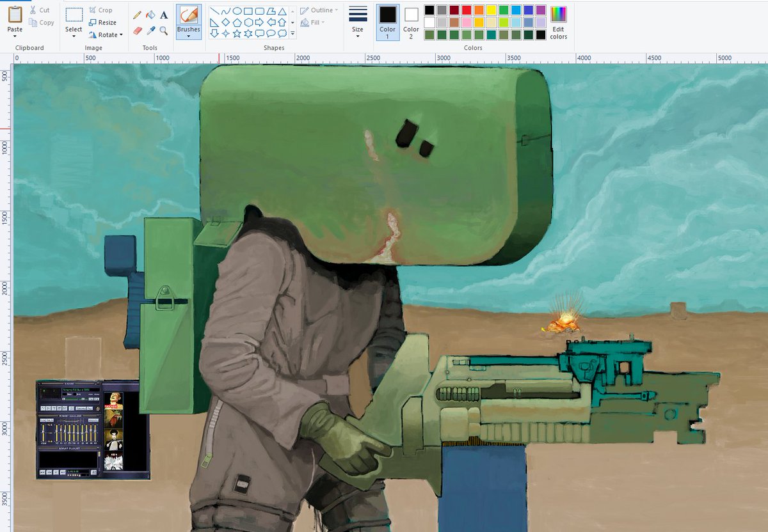
Task: Choose the Curve shape
Action: pyautogui.click(x=226, y=11)
